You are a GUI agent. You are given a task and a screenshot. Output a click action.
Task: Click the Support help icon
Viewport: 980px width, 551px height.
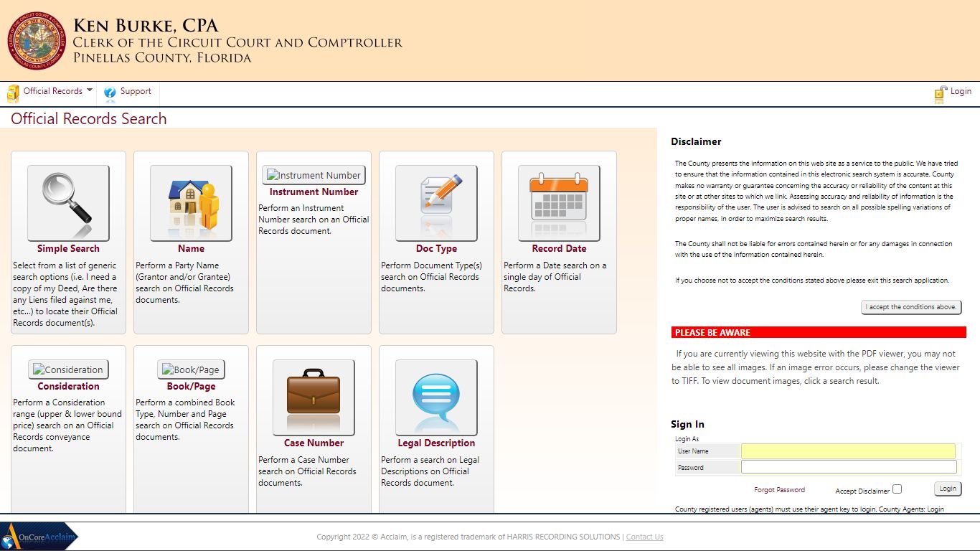[110, 93]
